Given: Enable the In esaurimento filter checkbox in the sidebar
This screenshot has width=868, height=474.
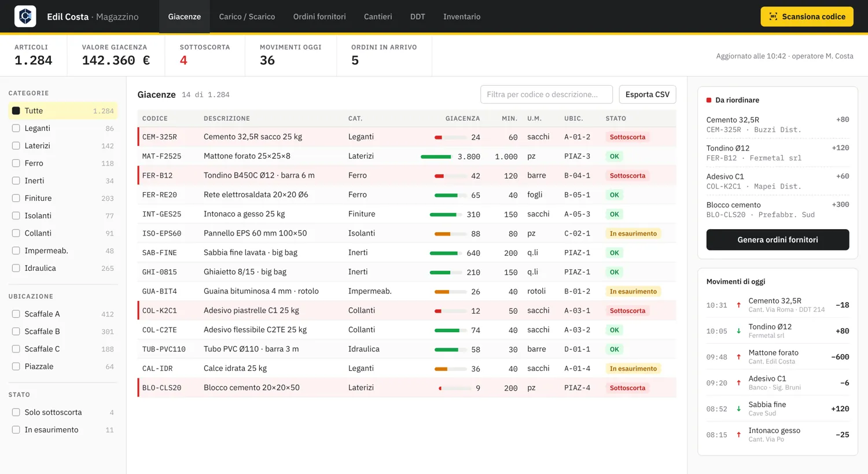Looking at the screenshot, I should coord(16,429).
